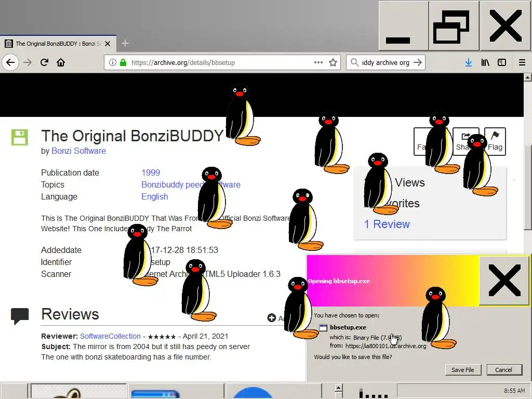Open the hamburger application menu
Screen dimensions: 532x399
point(522,62)
